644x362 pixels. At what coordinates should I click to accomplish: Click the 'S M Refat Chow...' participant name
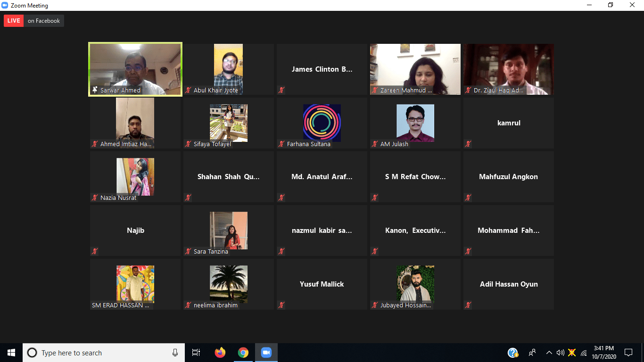click(x=415, y=177)
